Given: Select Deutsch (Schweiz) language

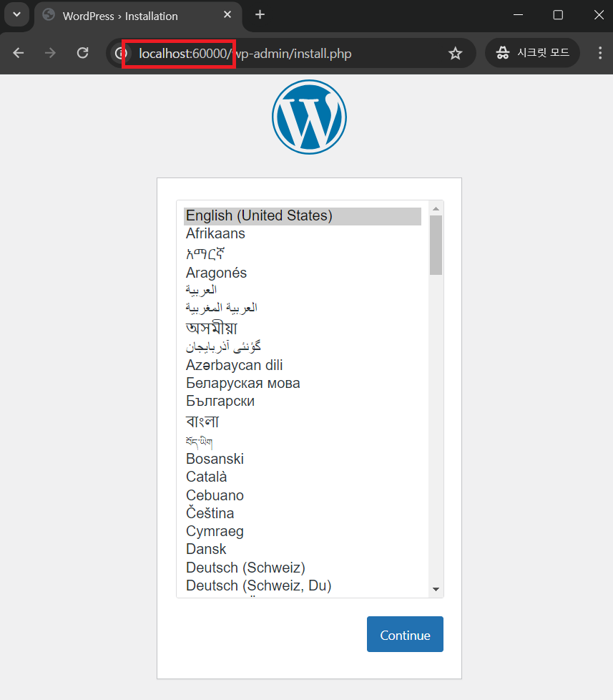Looking at the screenshot, I should (x=303, y=568).
